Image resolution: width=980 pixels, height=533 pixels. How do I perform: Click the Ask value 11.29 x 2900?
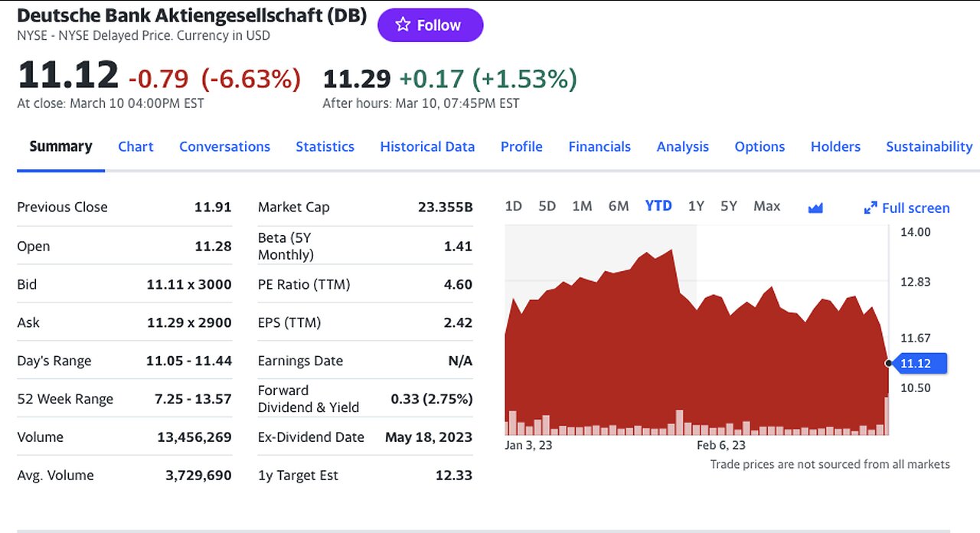pos(189,322)
